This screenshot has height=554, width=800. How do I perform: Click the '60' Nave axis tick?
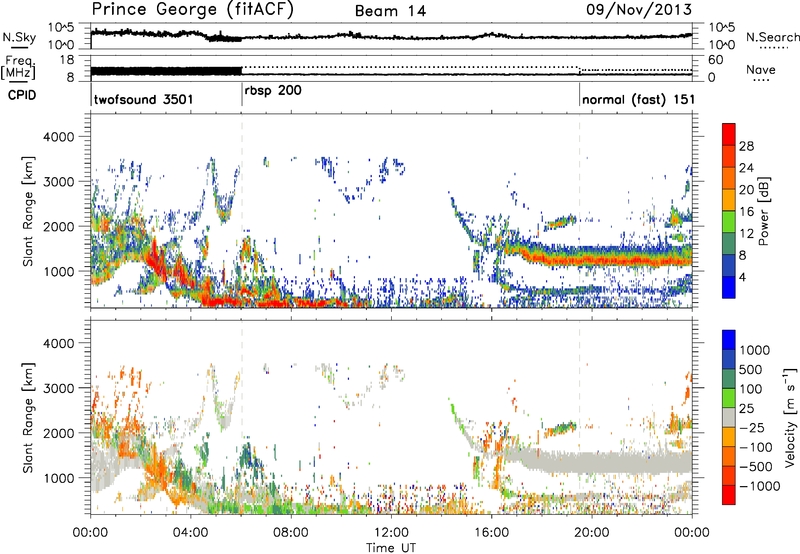tap(715, 60)
